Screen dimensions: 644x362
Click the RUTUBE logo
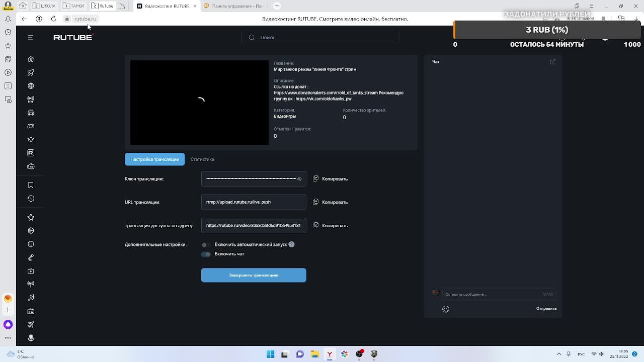coord(73,37)
